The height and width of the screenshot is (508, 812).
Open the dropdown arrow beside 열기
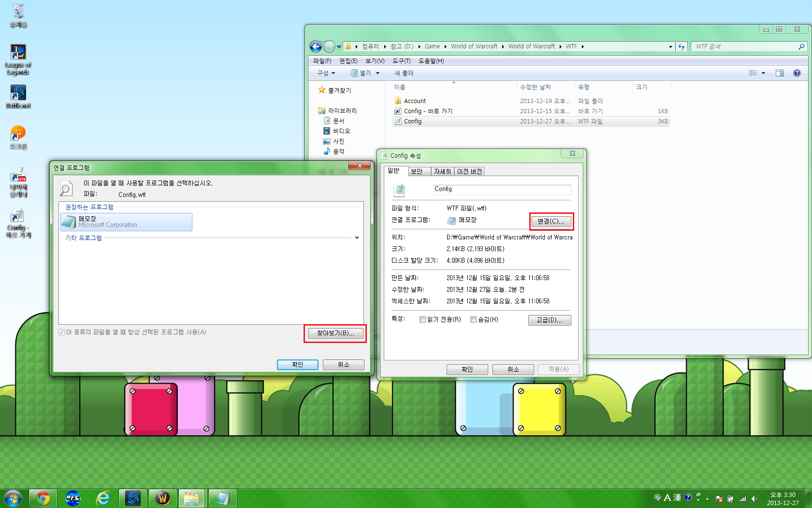pos(377,73)
